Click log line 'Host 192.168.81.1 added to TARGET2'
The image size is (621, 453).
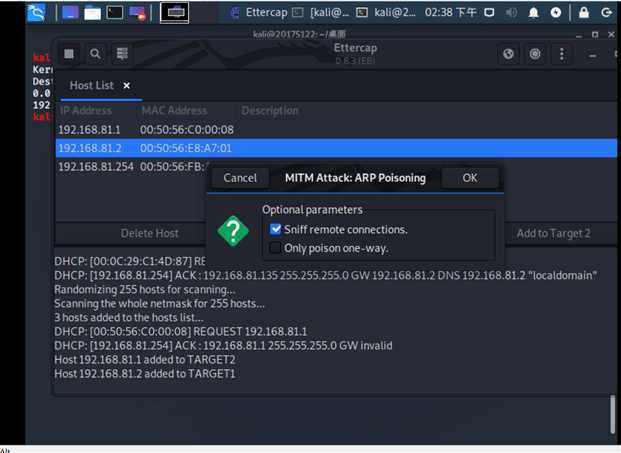pos(145,360)
